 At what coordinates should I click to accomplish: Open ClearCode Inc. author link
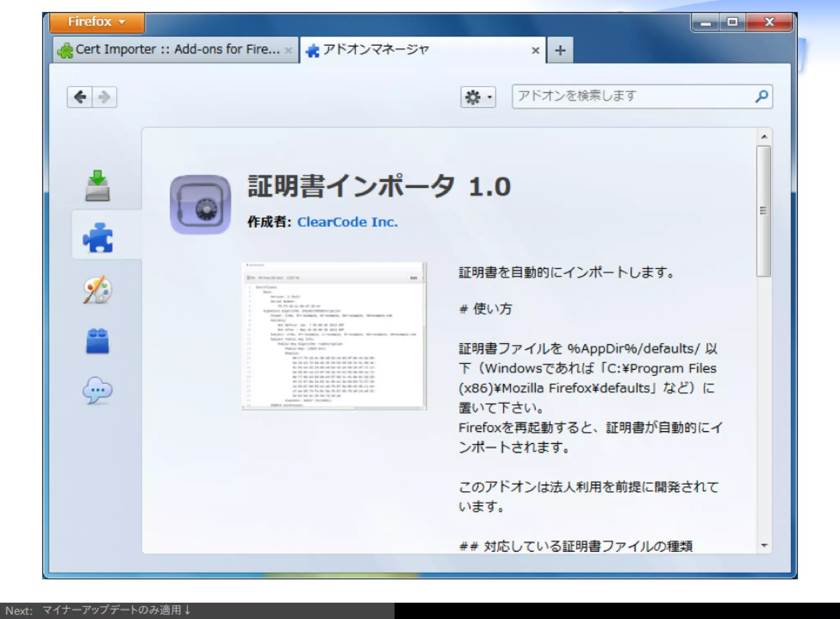pos(347,222)
